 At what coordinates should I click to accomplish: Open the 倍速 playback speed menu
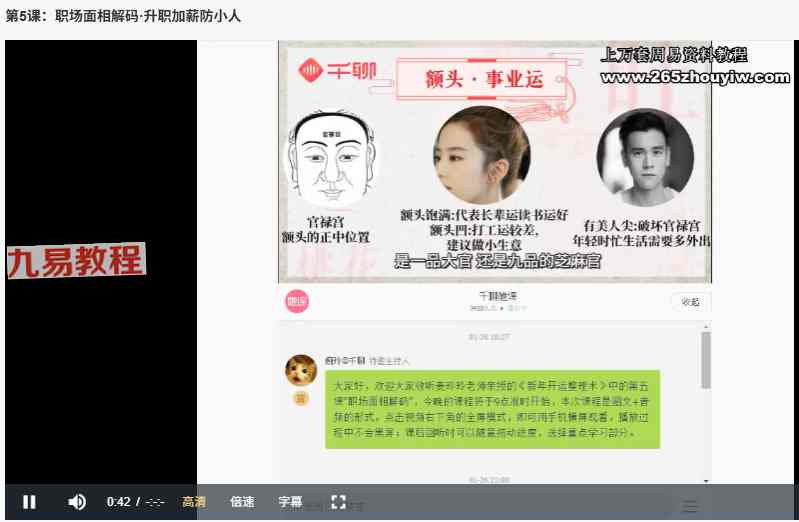point(242,502)
